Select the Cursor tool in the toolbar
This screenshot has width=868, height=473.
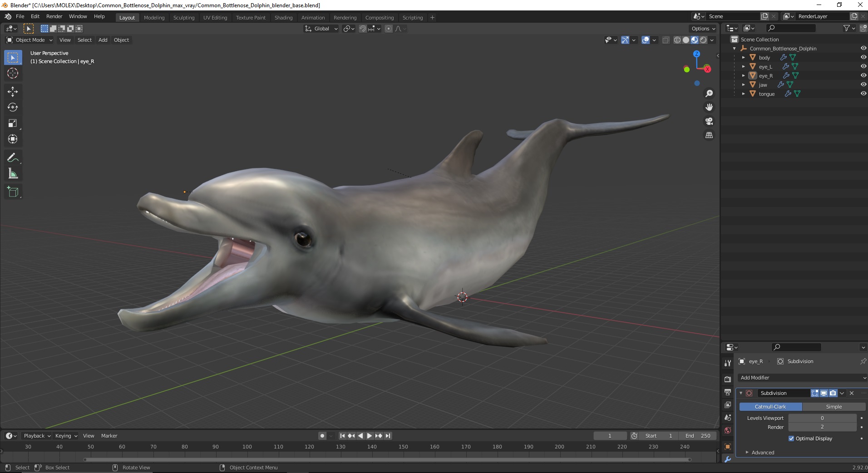[13, 73]
